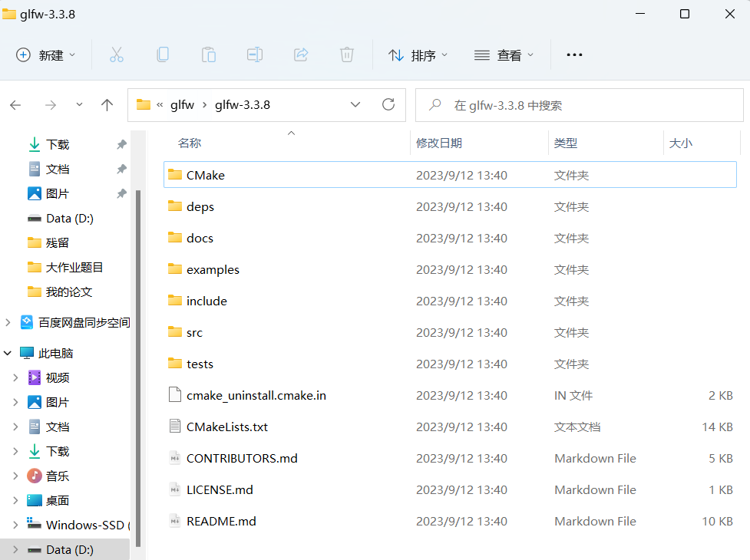Screen dimensions: 750x560
Task: Sort by 修改日期 column header
Action: pos(439,143)
